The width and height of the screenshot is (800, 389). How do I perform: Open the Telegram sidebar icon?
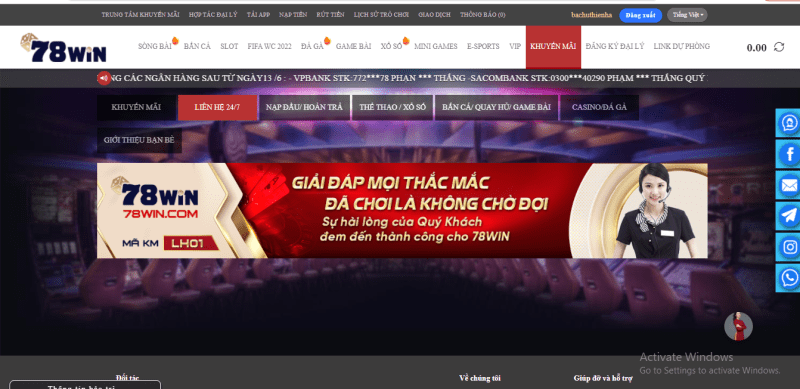point(789,216)
